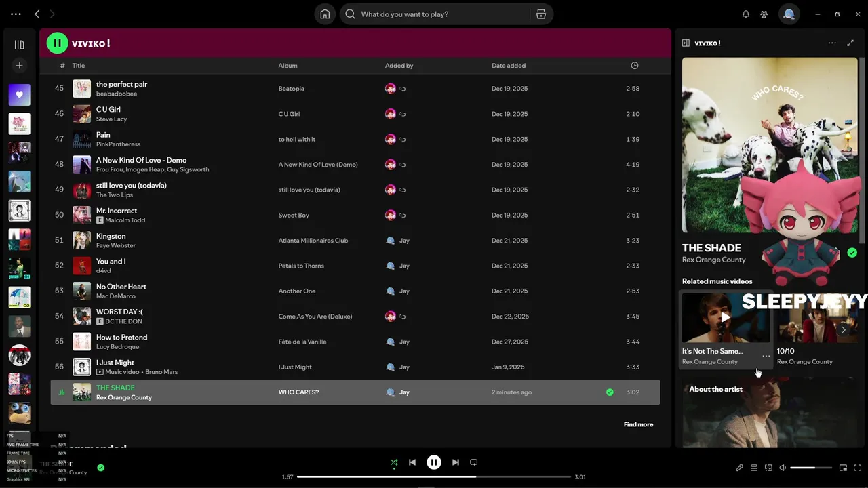
Task: Pause playlist with green header button
Action: (57, 43)
